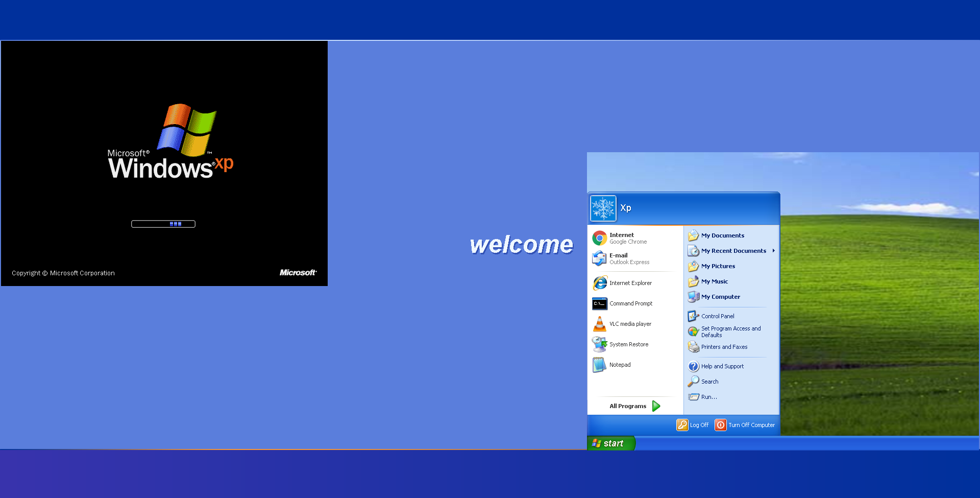Image resolution: width=980 pixels, height=498 pixels.
Task: Click the Help and Support question icon
Action: pos(693,366)
